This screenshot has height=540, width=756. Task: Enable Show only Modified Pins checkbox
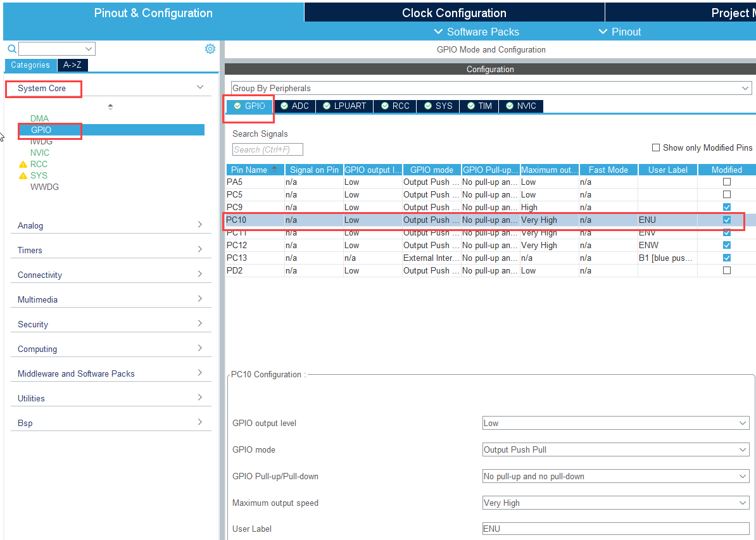click(656, 148)
